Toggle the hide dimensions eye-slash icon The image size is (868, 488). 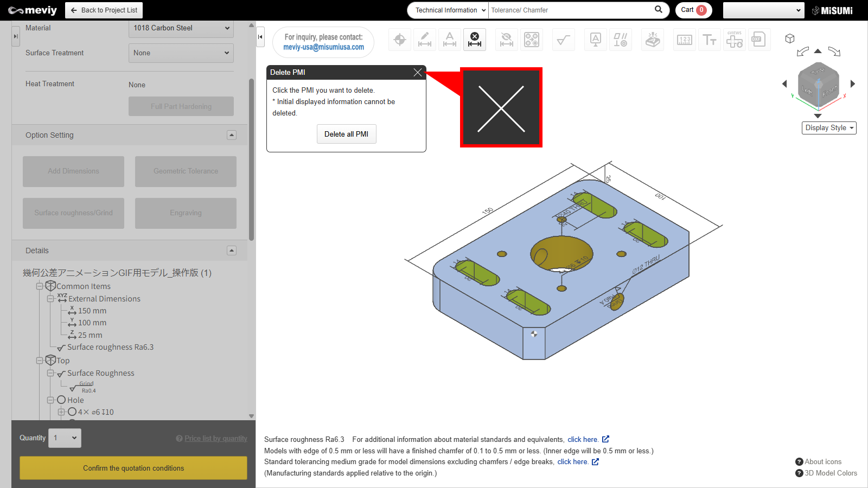coord(507,40)
